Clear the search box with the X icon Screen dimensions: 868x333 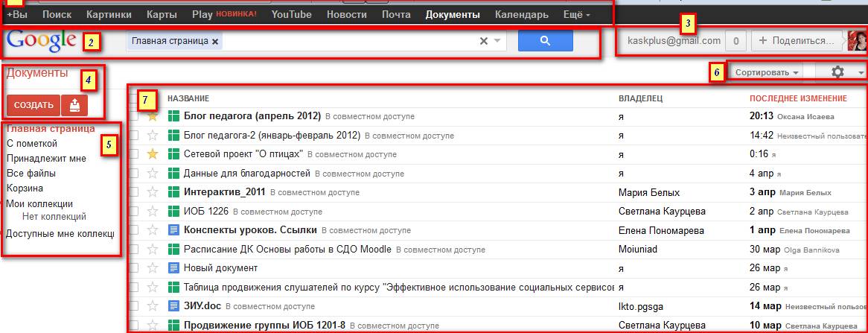click(x=483, y=40)
